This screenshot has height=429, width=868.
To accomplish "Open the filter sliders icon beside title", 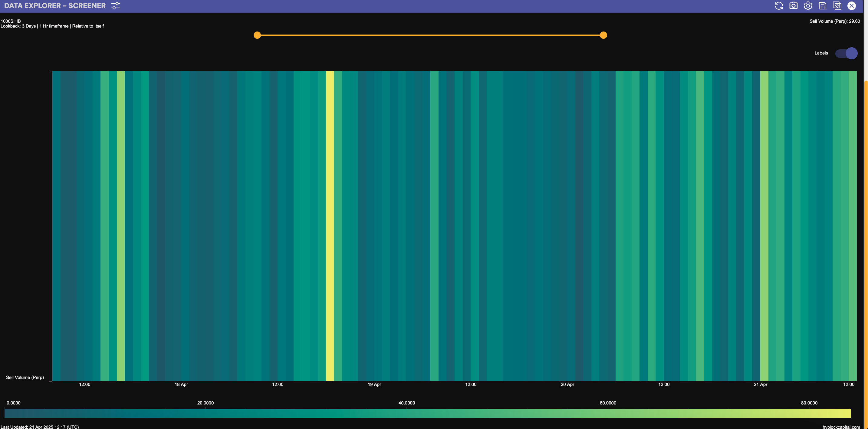I will pyautogui.click(x=116, y=6).
